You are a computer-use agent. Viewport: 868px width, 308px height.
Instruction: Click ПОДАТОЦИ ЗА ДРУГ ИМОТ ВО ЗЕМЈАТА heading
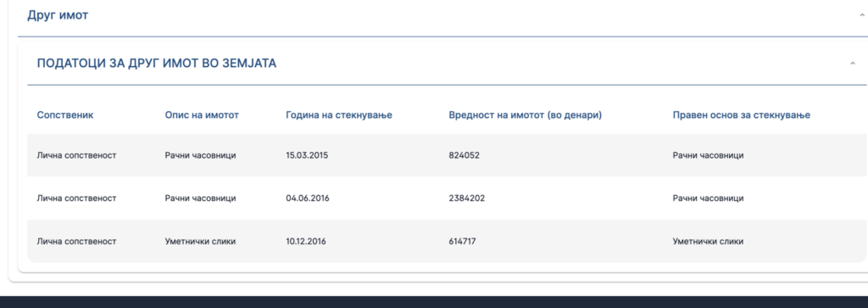point(157,63)
